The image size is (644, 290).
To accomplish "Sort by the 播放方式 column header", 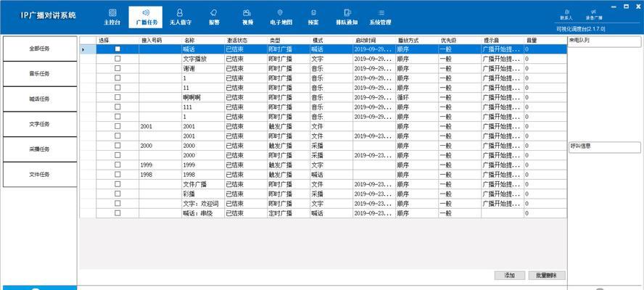I will click(x=416, y=41).
